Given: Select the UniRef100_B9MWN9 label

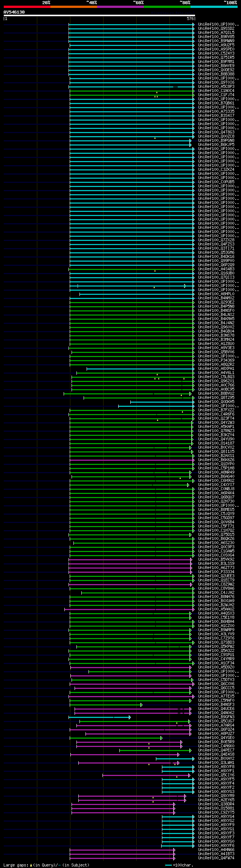Looking at the screenshot, I should coord(216,41).
